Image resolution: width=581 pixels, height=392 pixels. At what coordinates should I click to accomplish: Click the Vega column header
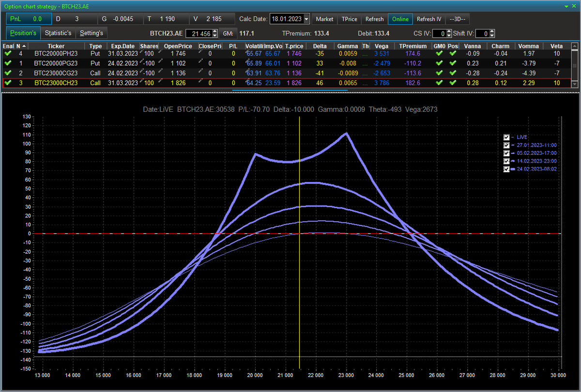tap(382, 46)
